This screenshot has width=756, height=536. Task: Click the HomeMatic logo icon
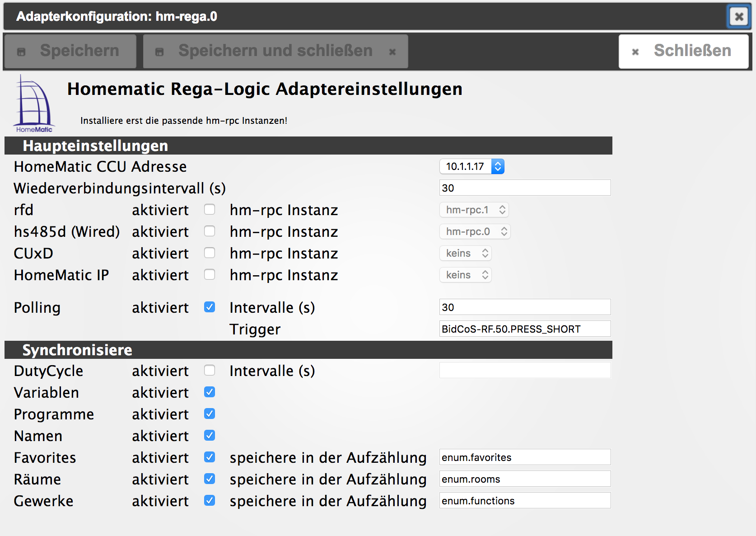pyautogui.click(x=34, y=104)
